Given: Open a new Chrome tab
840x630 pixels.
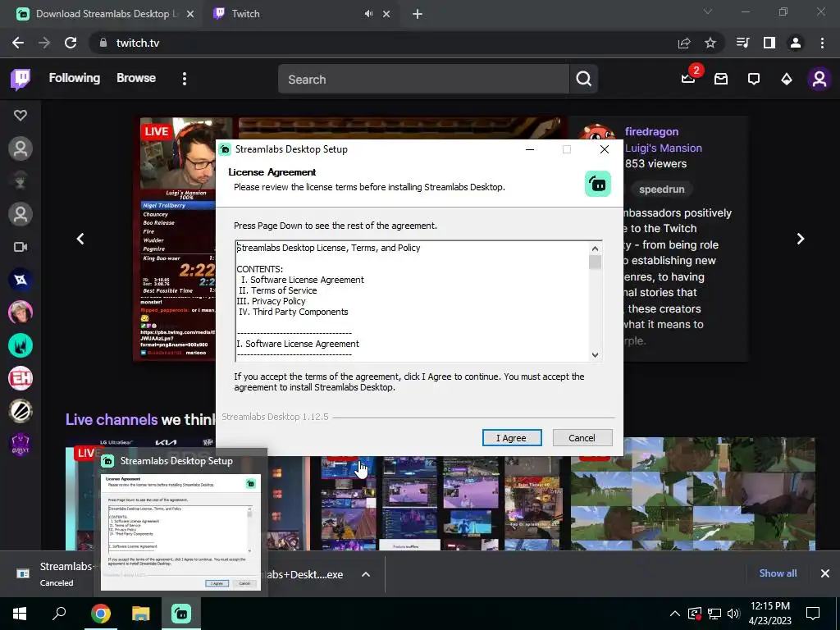Looking at the screenshot, I should coord(418,15).
